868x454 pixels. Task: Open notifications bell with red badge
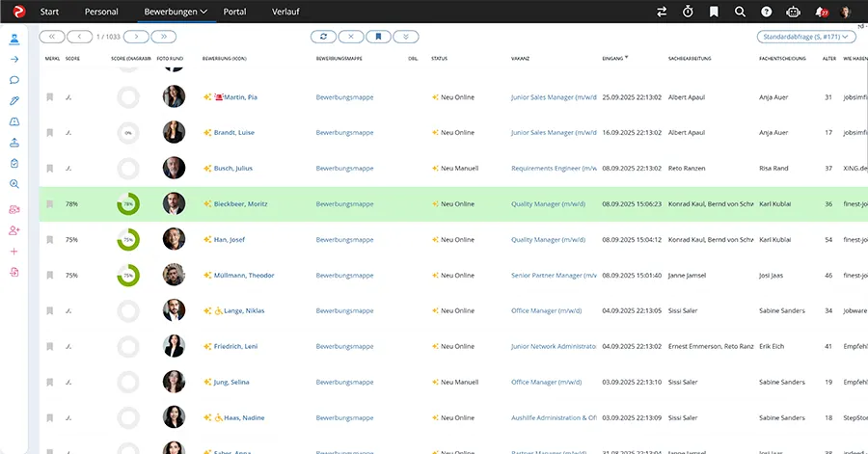point(821,12)
